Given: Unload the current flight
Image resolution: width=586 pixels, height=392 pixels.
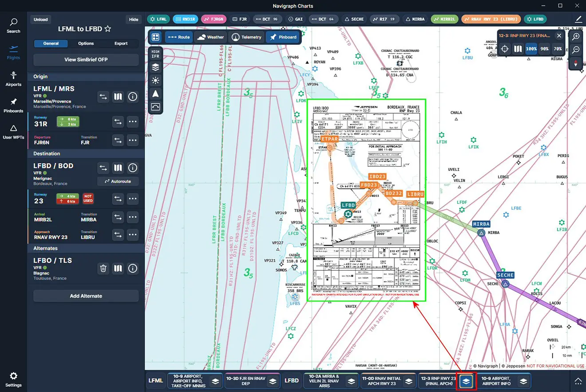Looking at the screenshot, I should coord(41,20).
